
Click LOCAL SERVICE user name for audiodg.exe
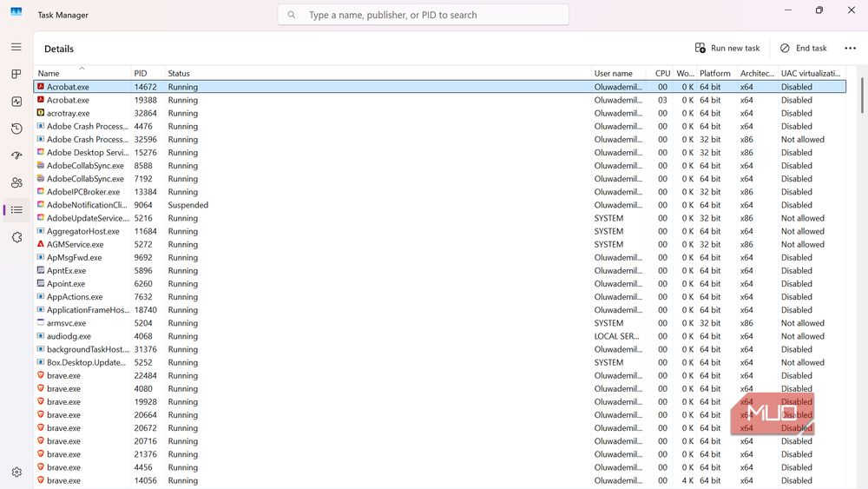click(616, 336)
